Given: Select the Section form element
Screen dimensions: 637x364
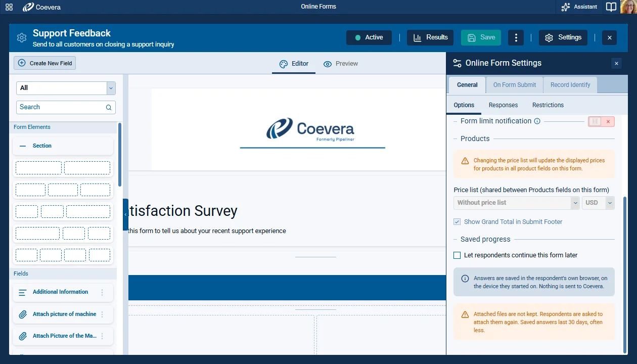Looking at the screenshot, I should click(63, 146).
